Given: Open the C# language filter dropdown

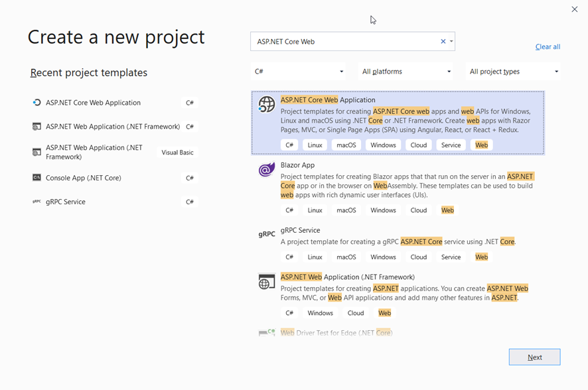Looking at the screenshot, I should 299,71.
